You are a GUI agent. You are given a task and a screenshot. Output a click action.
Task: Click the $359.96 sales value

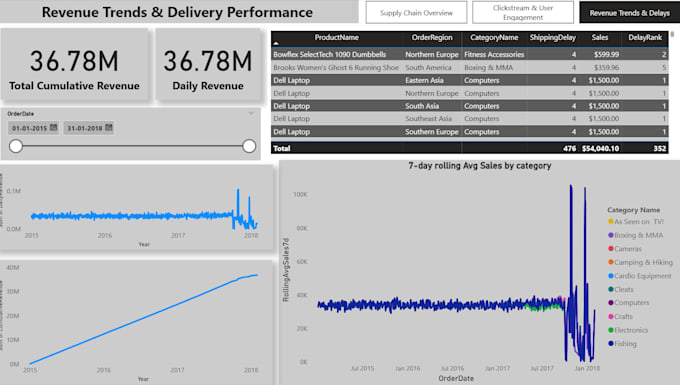(606, 67)
